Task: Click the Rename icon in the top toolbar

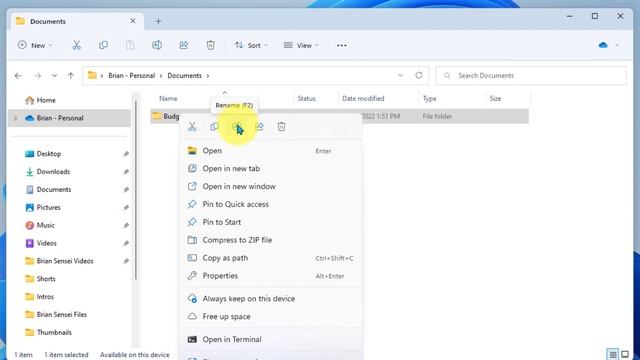Action: coord(157,45)
